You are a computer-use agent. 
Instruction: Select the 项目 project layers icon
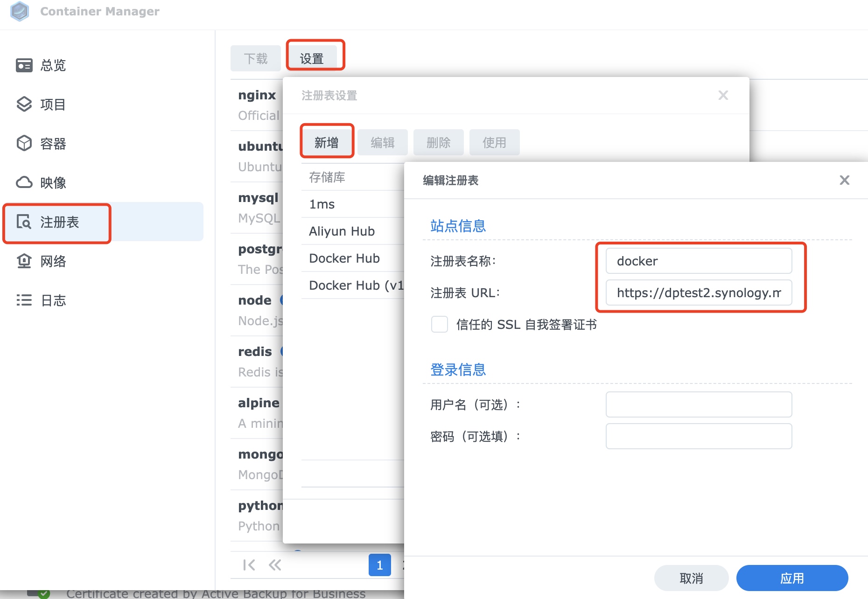pyautogui.click(x=24, y=104)
